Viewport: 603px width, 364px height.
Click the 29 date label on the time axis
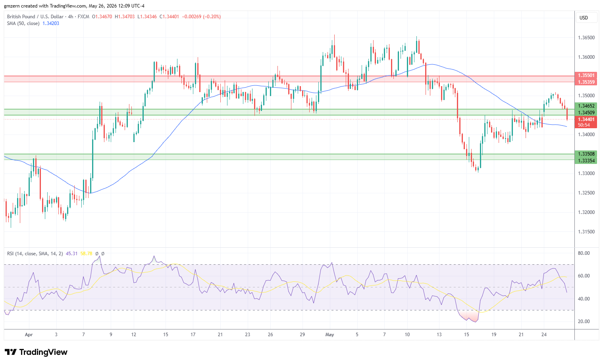point(302,335)
